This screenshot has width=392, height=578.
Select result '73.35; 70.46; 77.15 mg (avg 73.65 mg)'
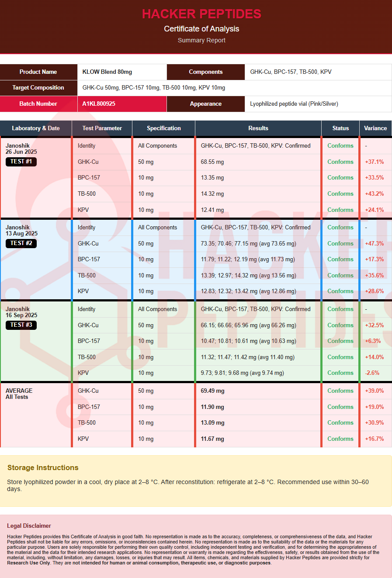pyautogui.click(x=249, y=244)
